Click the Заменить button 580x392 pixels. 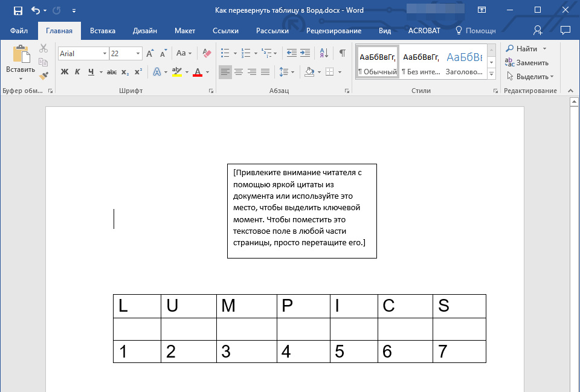coord(527,63)
